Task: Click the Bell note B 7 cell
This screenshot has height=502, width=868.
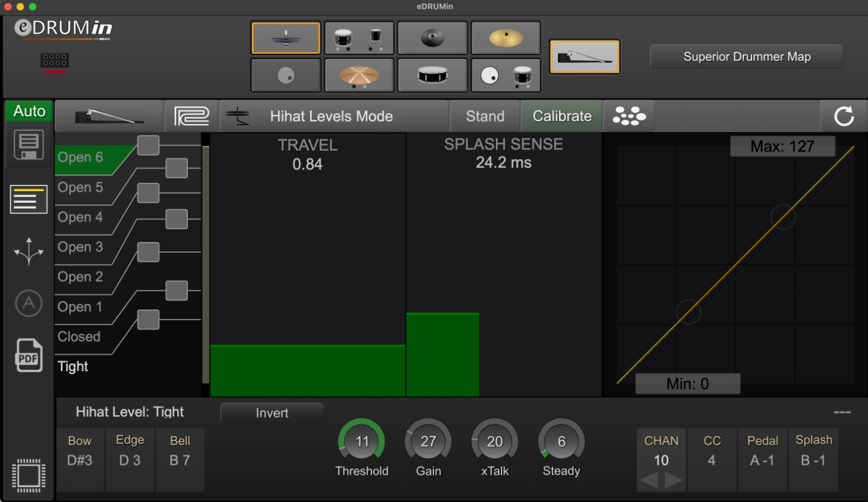Action: pos(180,460)
